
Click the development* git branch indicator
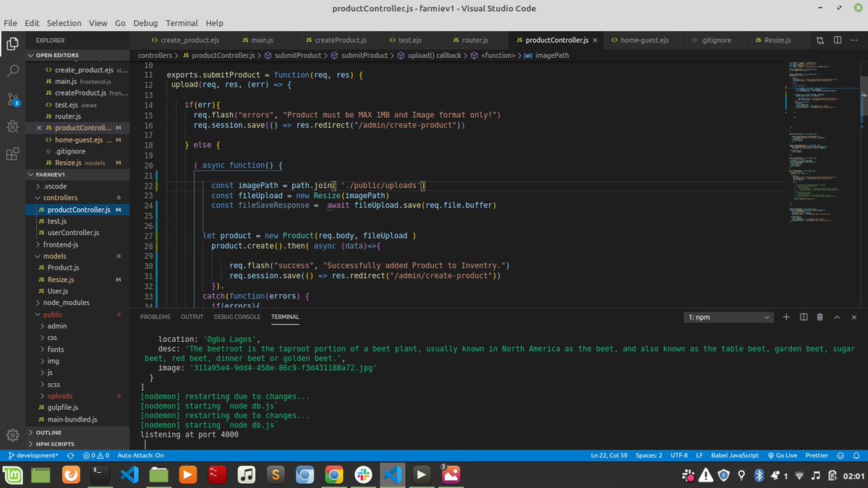tap(32, 455)
